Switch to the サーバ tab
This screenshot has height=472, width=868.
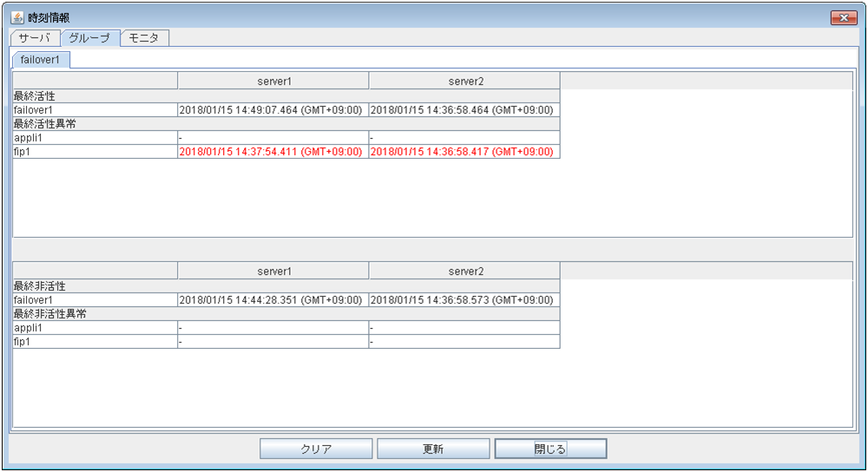coord(35,38)
